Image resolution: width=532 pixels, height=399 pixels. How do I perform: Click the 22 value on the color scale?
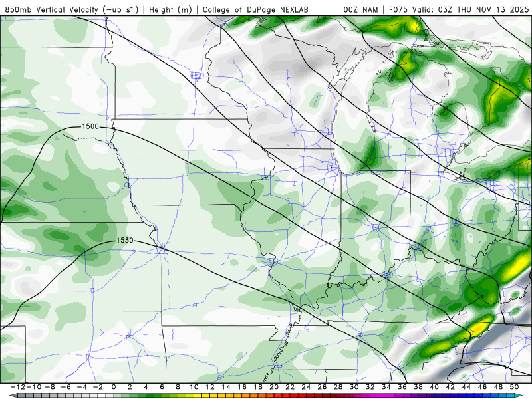290,387
